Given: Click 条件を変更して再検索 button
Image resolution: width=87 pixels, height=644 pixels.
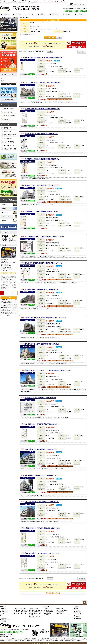Looking at the screenshot, I should (53, 593).
